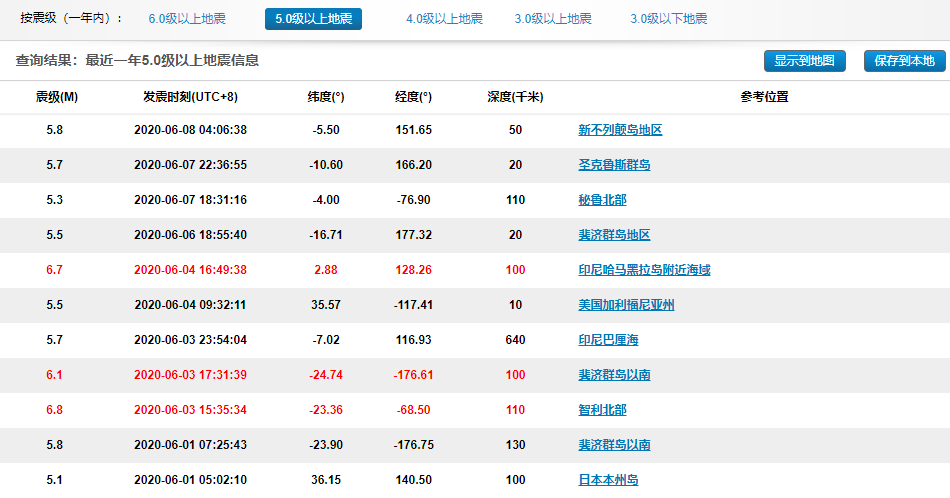950x498 pixels.
Task: Open the 秘鲁北部 earthquake link
Action: point(602,200)
